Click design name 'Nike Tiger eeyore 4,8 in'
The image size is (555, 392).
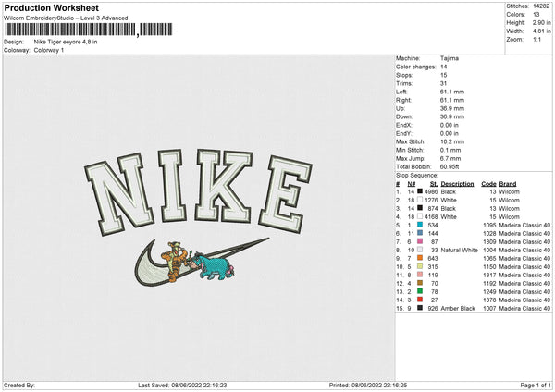66,42
